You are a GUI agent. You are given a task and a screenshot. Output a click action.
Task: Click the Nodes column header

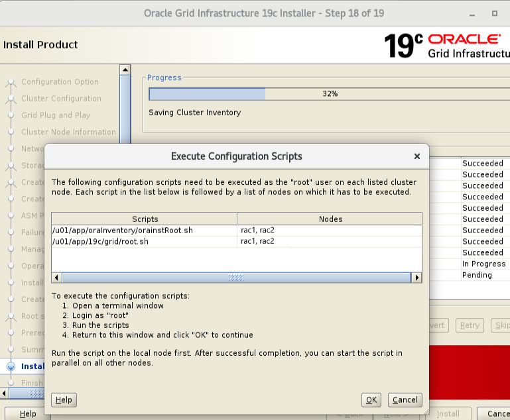click(330, 219)
